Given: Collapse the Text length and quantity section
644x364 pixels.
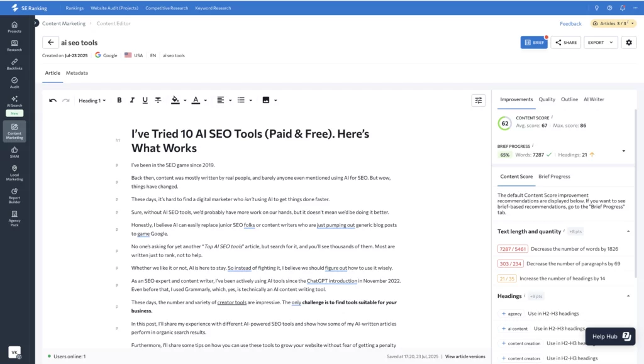Looking at the screenshot, I should click(628, 231).
